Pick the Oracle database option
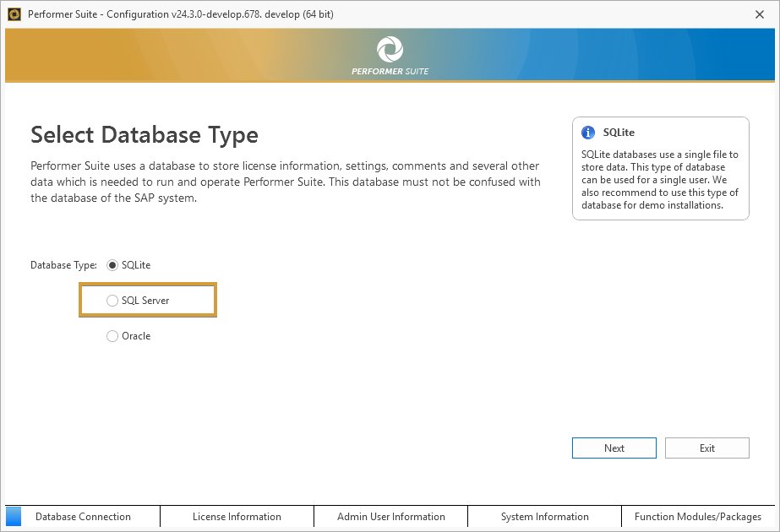 coord(113,336)
